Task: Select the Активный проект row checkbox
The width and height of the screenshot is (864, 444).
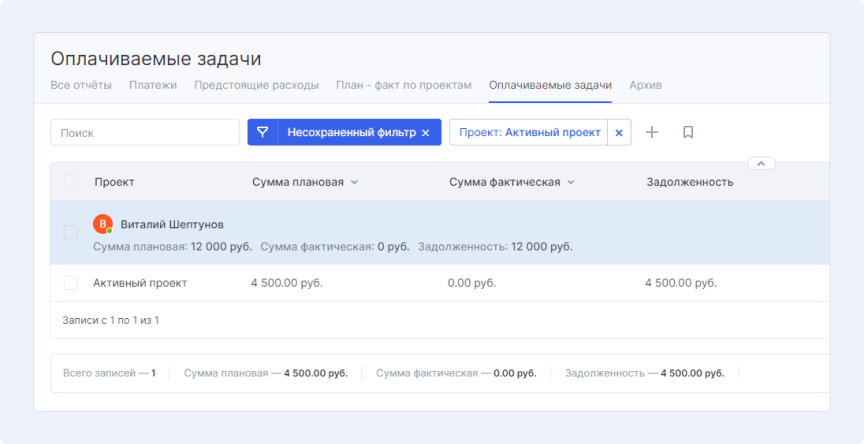Action: pos(71,283)
